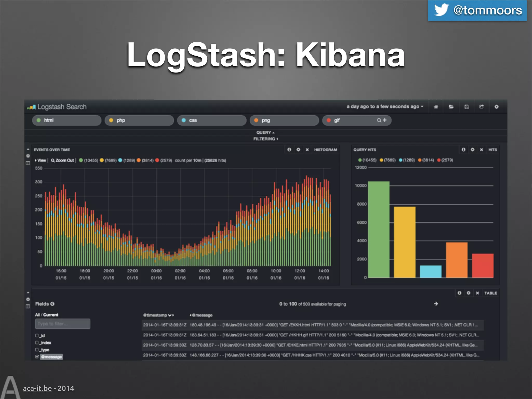Viewport: 532px width, 399px height.
Task: Click the Type to filter fields box
Action: point(63,324)
